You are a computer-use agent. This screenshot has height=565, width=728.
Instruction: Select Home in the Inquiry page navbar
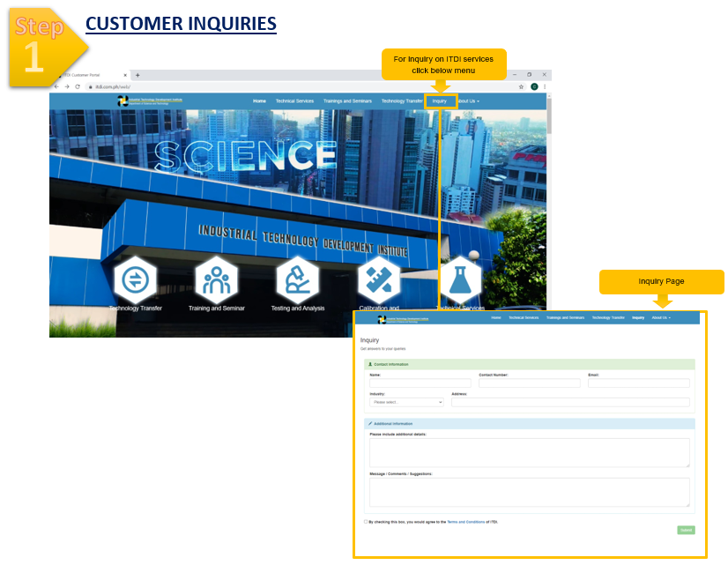[x=496, y=318]
